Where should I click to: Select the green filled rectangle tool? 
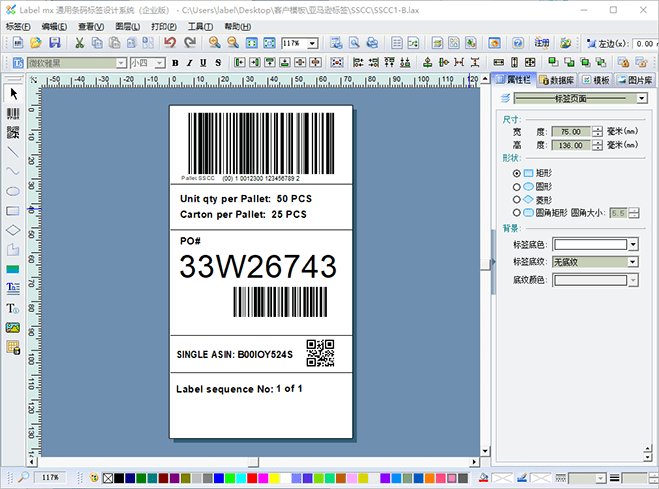[x=13, y=269]
